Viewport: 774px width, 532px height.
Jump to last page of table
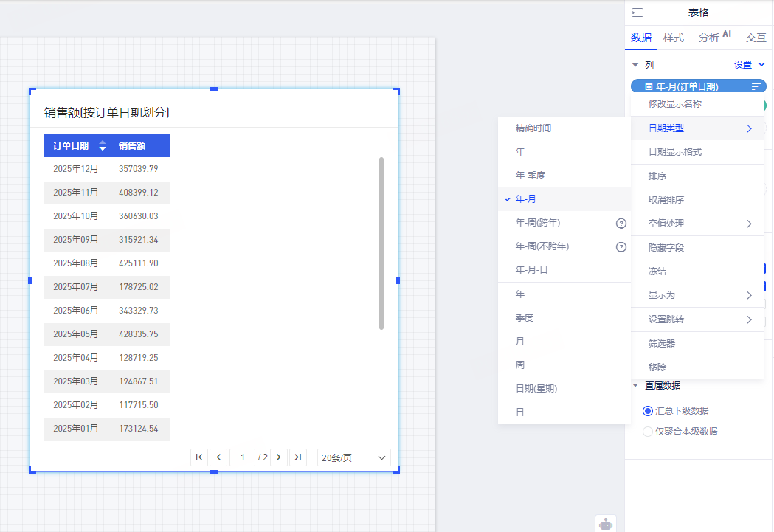(x=297, y=457)
